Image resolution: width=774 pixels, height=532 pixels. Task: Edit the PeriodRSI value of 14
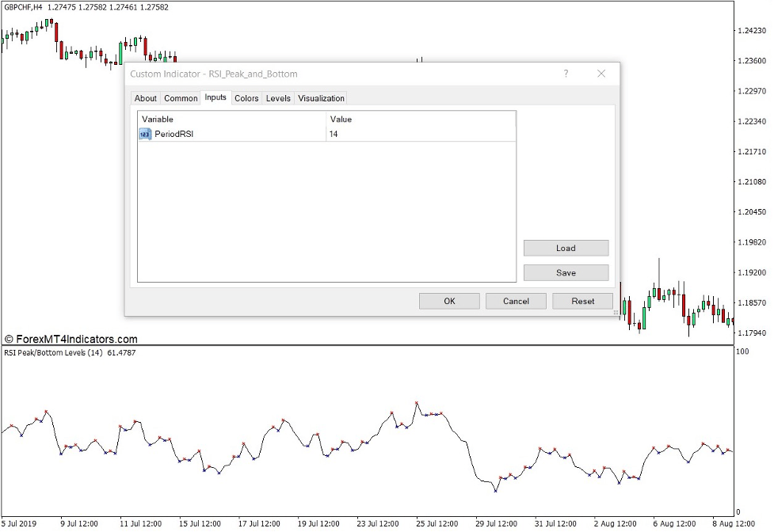(334, 134)
